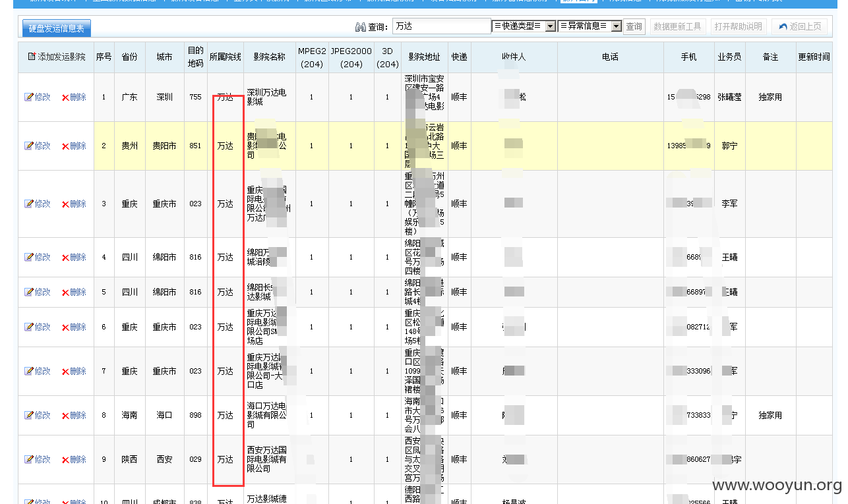This screenshot has width=848, height=504.
Task: Edit row 5 绵阳市 via 修改 pencil icon
Action: tap(28, 292)
